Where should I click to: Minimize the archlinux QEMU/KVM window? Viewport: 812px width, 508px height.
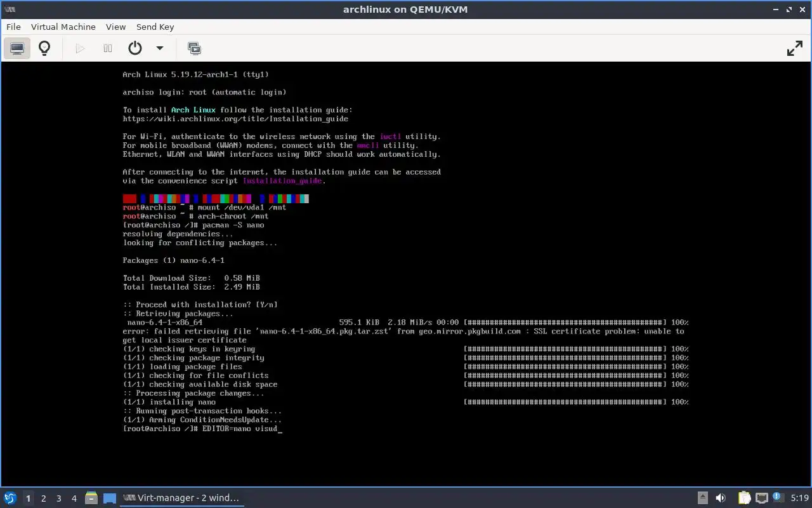click(x=777, y=9)
